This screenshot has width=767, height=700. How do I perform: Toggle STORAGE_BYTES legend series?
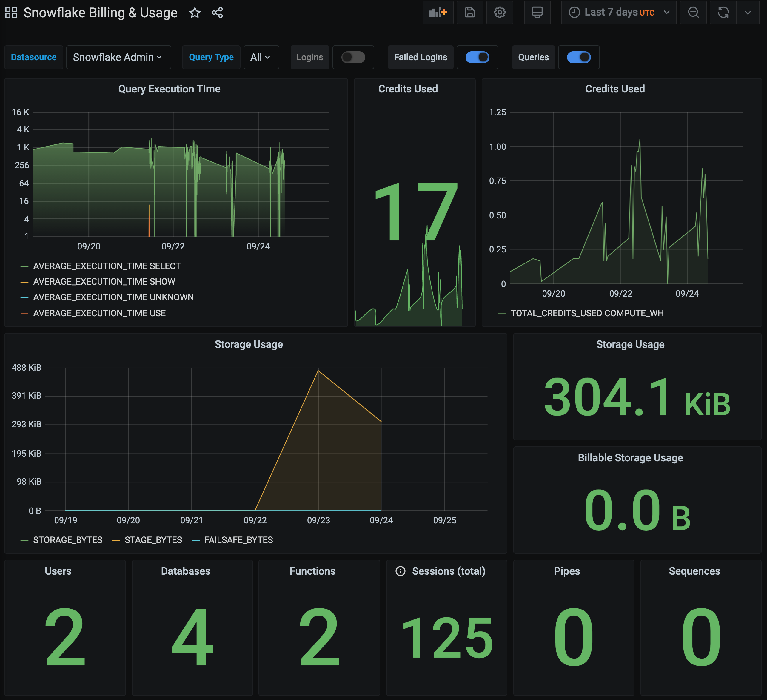68,540
